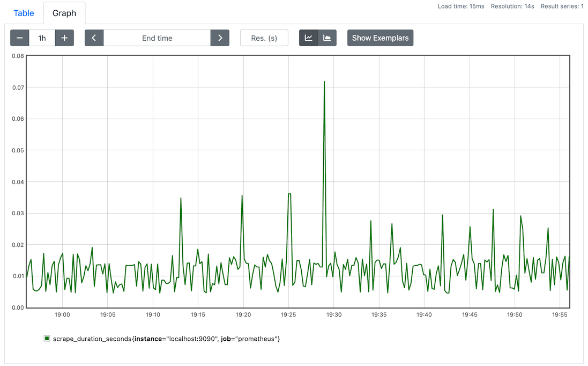Click the Res. (s) resolution field

pyautogui.click(x=264, y=38)
